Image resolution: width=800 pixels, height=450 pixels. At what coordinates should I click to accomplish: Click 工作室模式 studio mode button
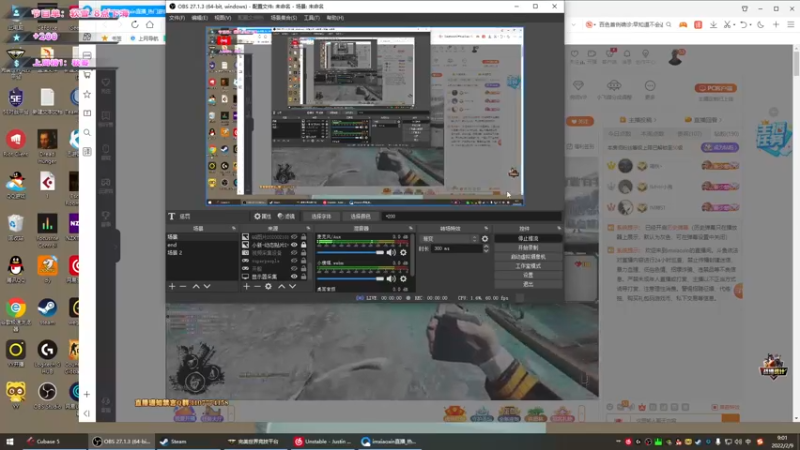click(x=528, y=266)
